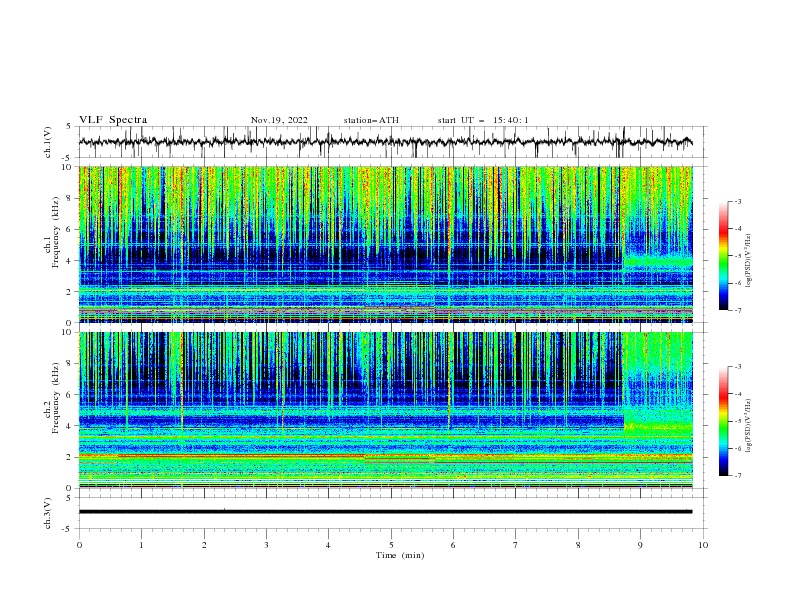Select the date text "Nov.19, 2022"

tap(279, 120)
